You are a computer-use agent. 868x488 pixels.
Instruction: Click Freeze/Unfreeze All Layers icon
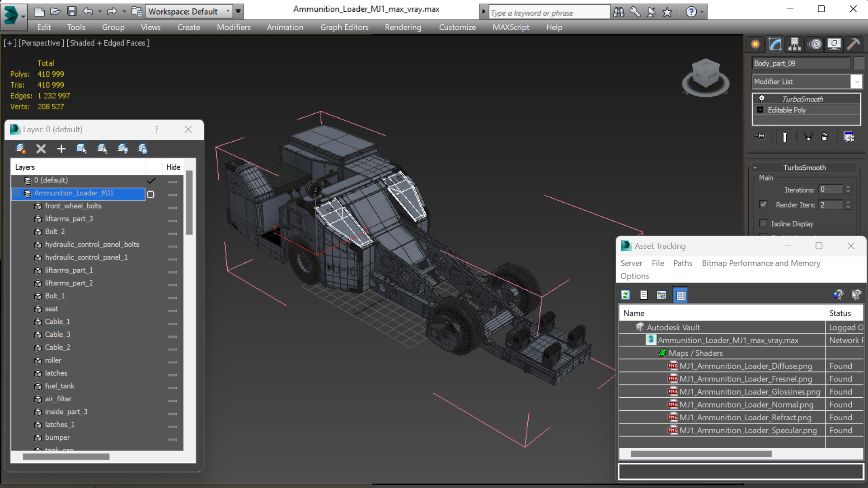(143, 149)
